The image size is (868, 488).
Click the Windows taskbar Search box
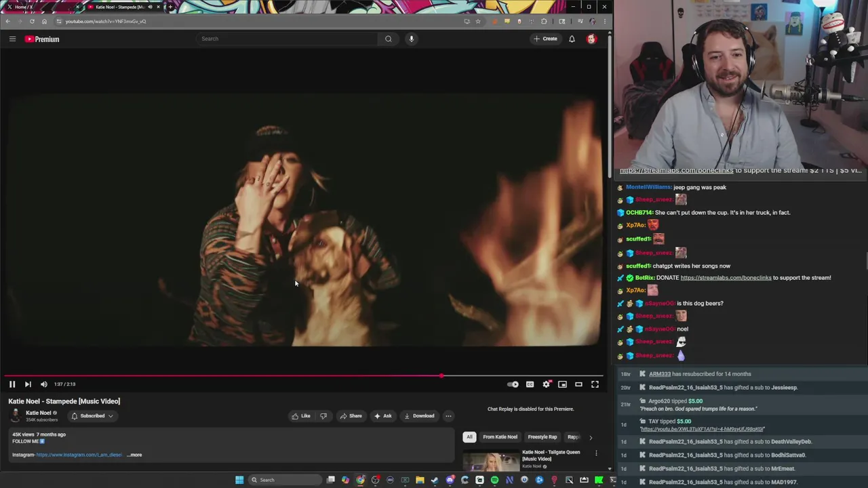(285, 480)
